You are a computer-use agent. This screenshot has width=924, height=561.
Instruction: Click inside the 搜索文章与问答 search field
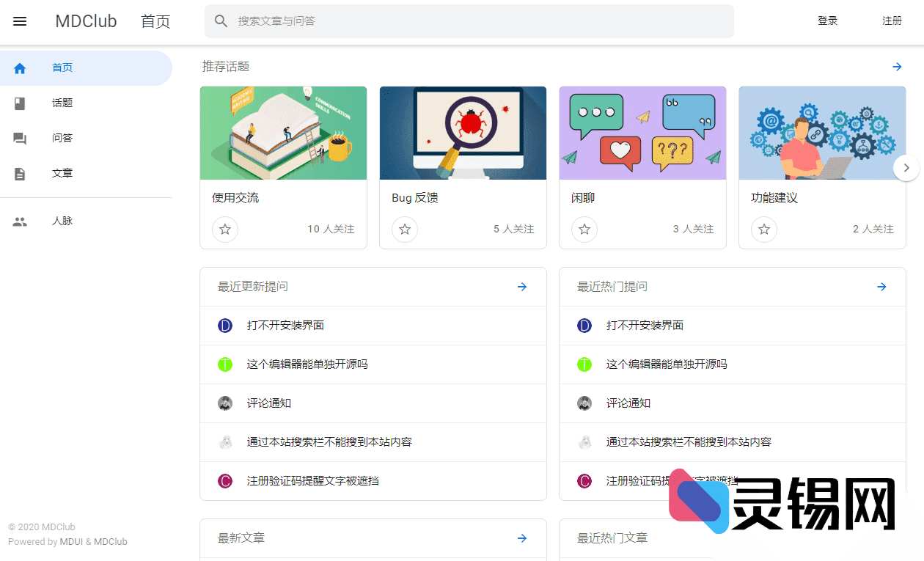(x=469, y=21)
